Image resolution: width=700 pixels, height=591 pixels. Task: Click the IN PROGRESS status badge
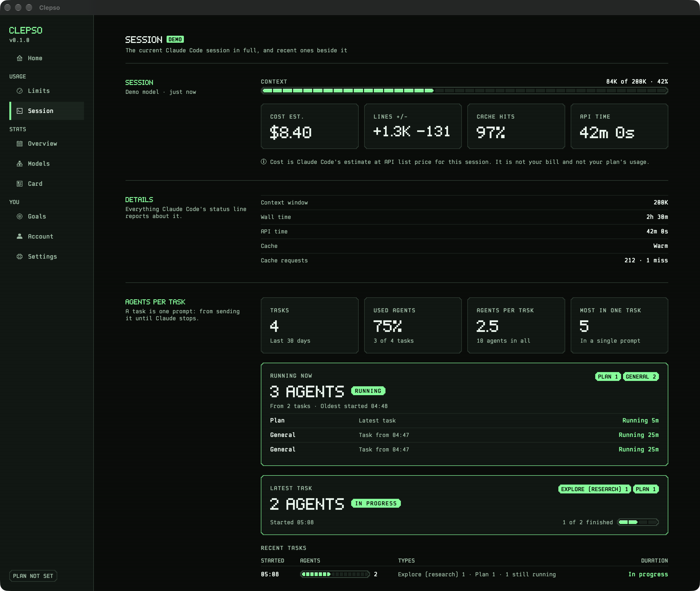376,503
